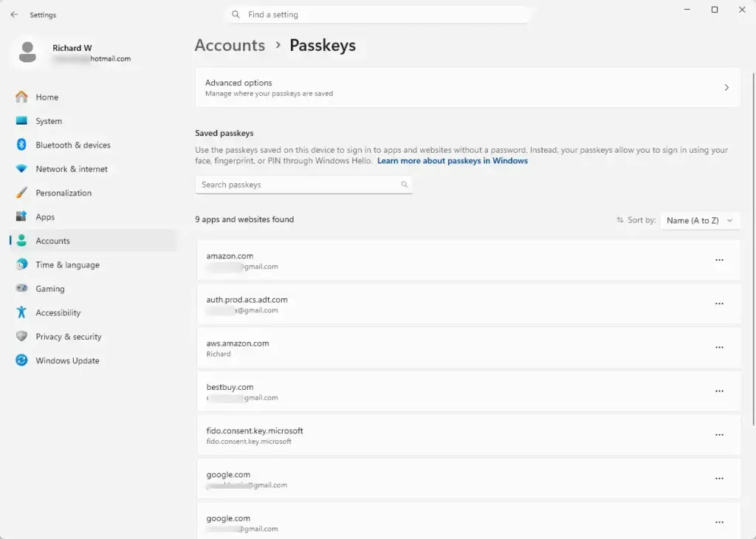Click the Time & language globe icon
The image size is (756, 539).
pos(21,264)
